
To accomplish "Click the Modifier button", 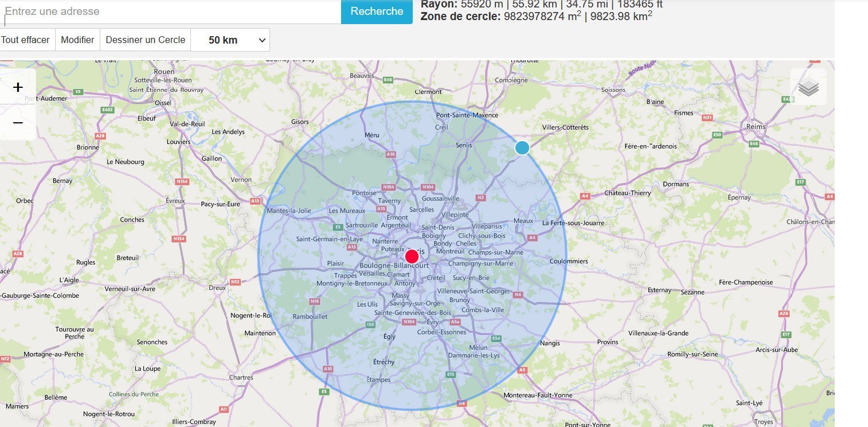I will click(x=77, y=40).
